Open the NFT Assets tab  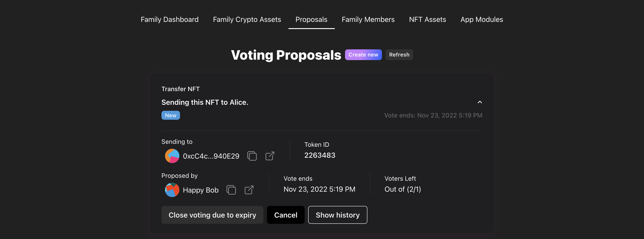(427, 19)
